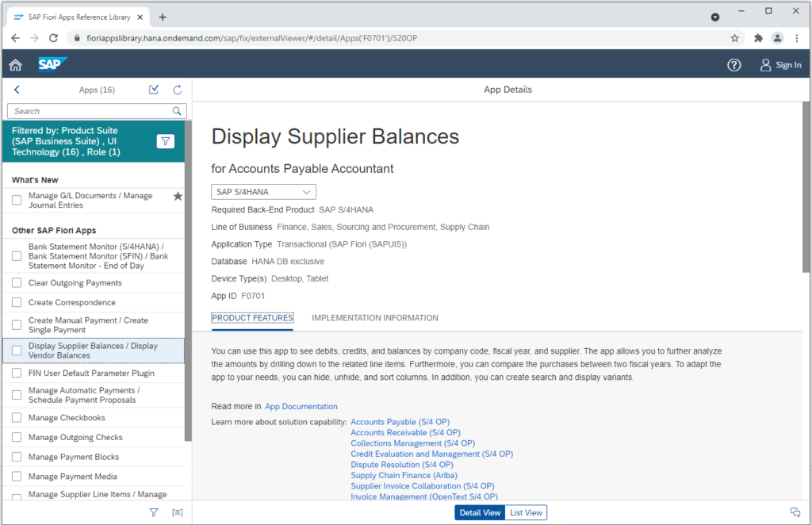
Task: Open the App Documentation link
Action: click(301, 406)
